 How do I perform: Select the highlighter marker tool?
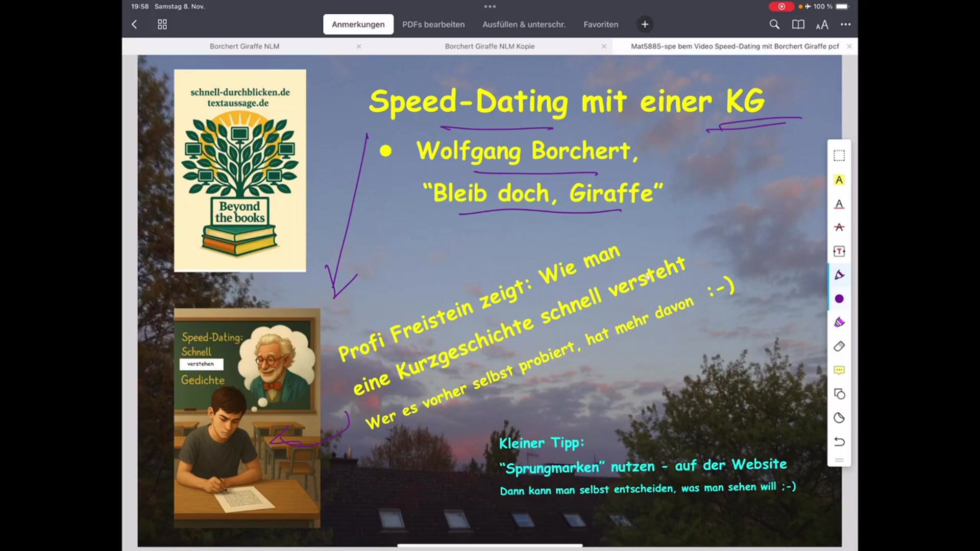pos(839,275)
